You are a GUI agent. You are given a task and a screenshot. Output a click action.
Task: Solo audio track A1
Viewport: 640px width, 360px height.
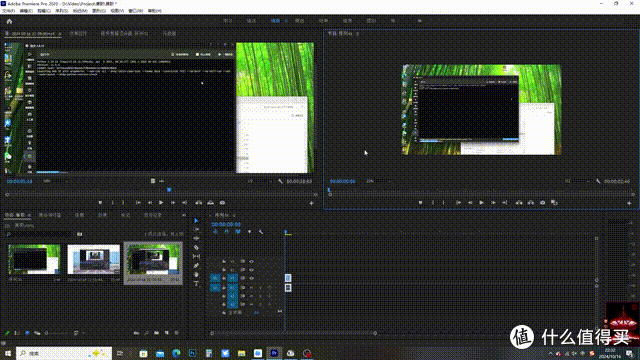260,288
